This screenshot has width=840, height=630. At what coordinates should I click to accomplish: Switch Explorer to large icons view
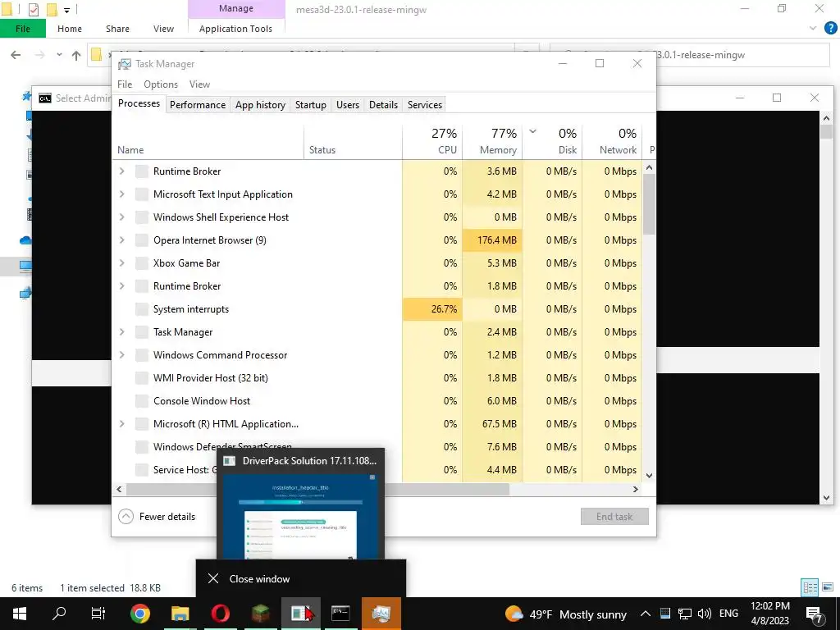[828, 587]
